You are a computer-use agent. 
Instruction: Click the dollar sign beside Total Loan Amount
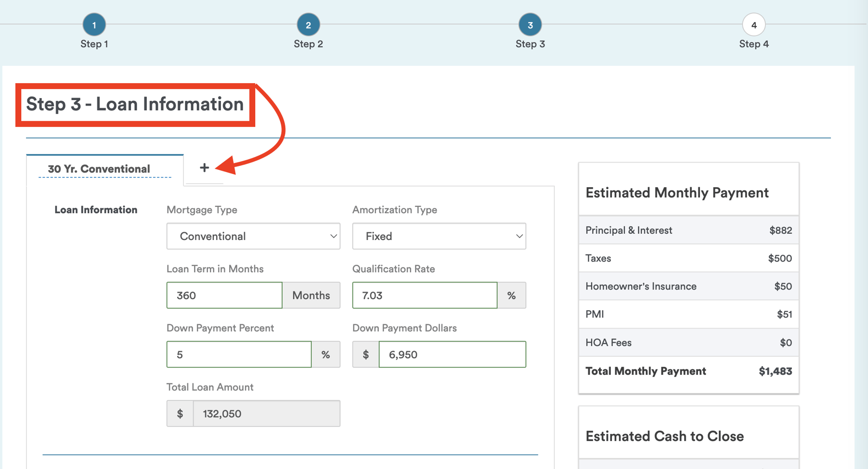coord(180,414)
